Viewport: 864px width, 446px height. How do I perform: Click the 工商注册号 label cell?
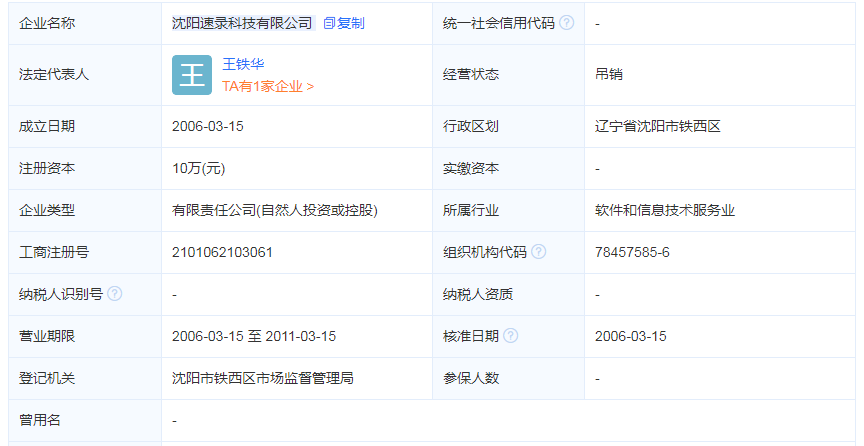coord(85,252)
